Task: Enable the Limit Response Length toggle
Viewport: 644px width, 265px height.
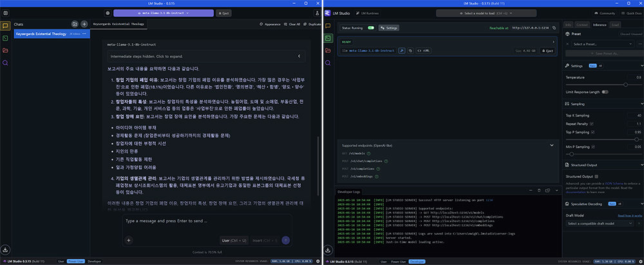Action: (x=605, y=92)
